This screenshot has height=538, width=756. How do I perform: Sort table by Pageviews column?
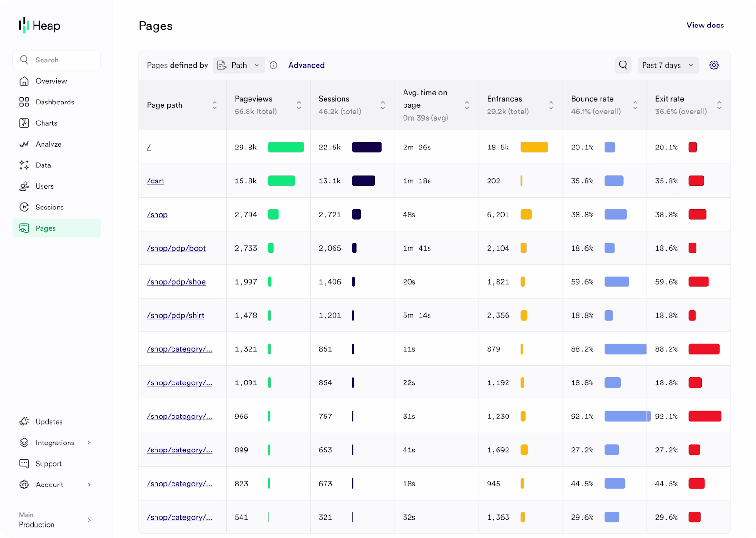(299, 105)
